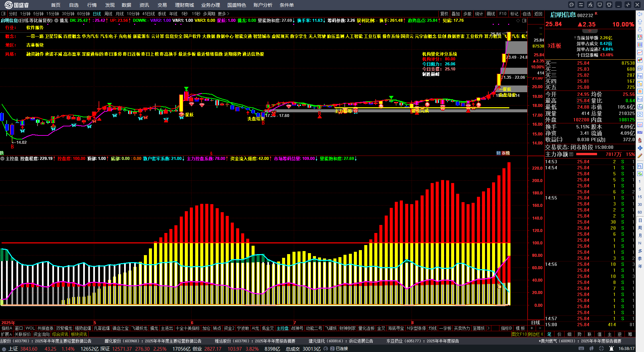Toggle the 标记 mark button
This screenshot has height=352, width=644.
(514, 14)
